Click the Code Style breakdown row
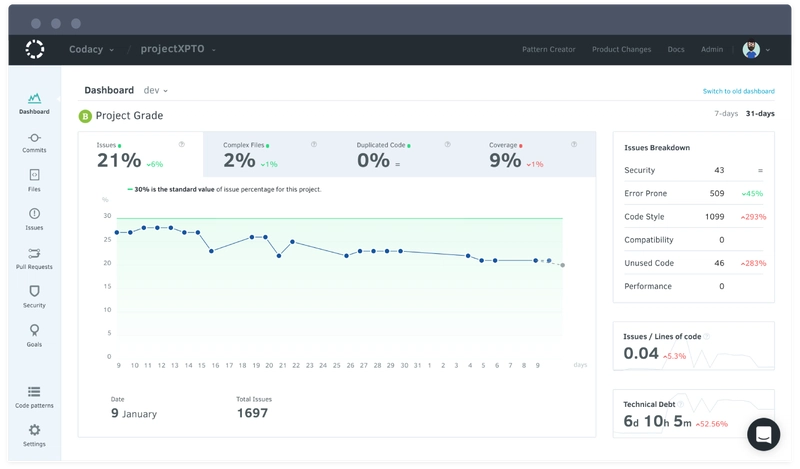800x469 pixels. (693, 217)
